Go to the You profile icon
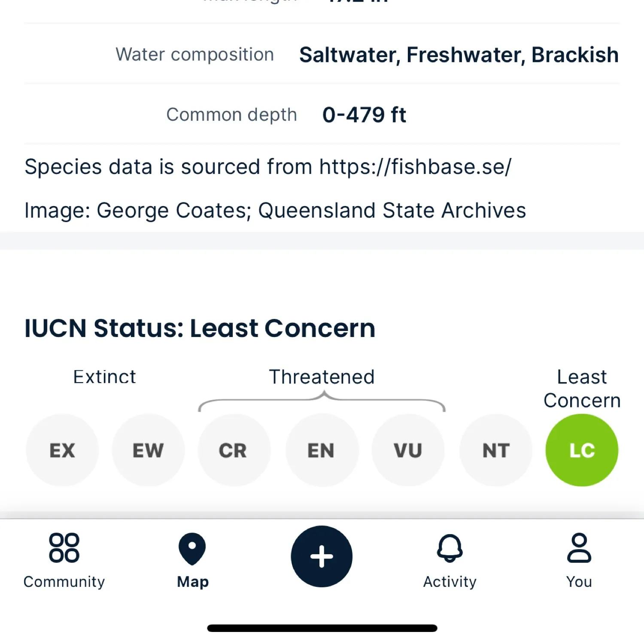Image resolution: width=644 pixels, height=644 pixels. (x=579, y=548)
